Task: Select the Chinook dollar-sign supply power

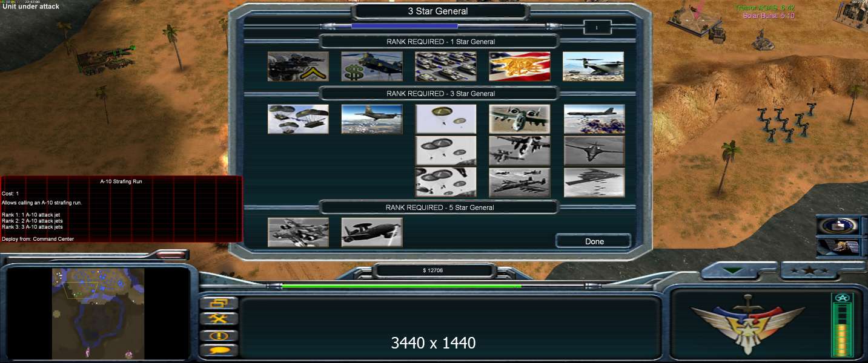Action: (372, 67)
